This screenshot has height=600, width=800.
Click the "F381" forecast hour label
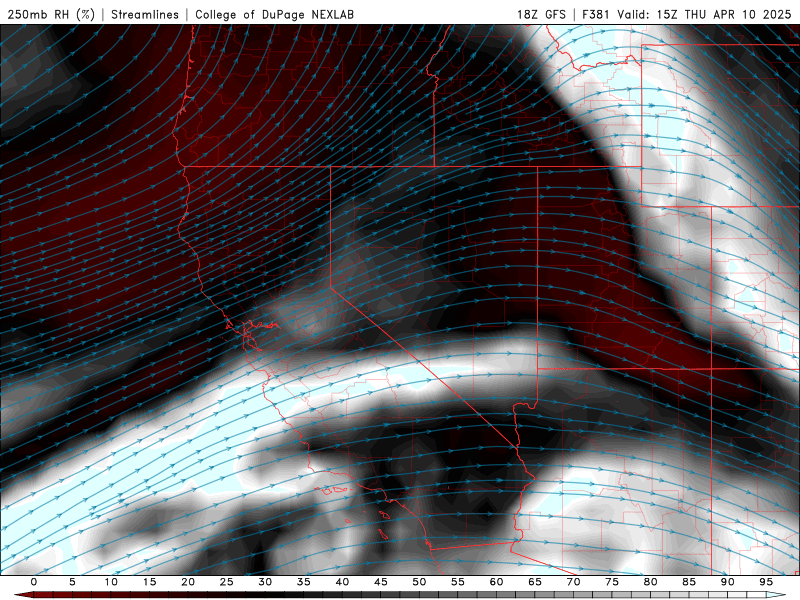pos(595,14)
